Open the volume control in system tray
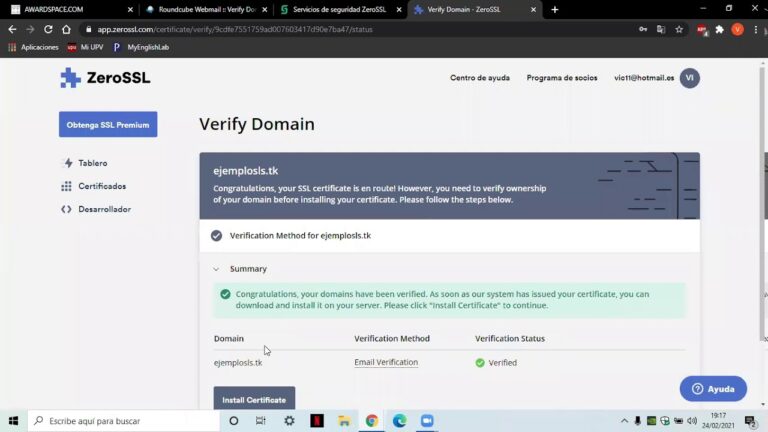 (x=692, y=421)
